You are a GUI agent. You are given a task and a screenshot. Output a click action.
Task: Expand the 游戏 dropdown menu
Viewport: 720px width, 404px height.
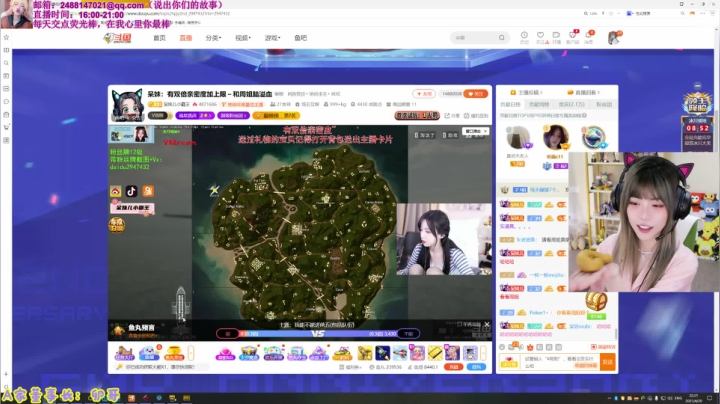tap(272, 38)
